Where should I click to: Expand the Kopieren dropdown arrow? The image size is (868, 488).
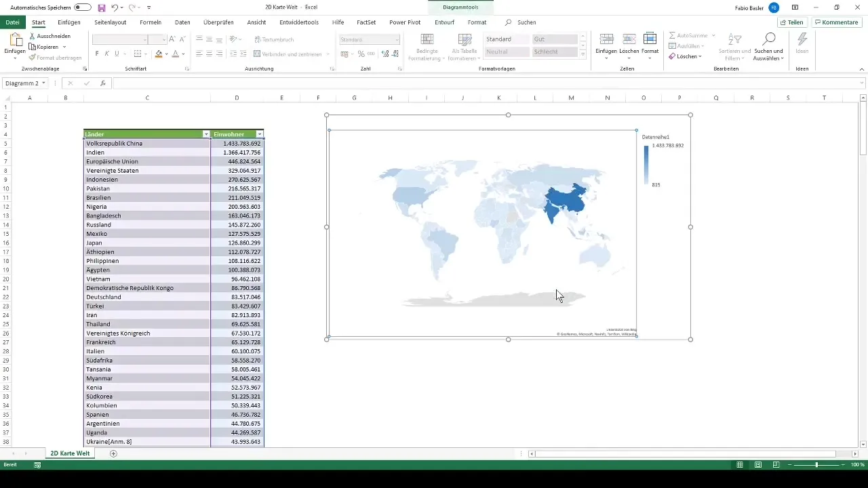pos(64,47)
